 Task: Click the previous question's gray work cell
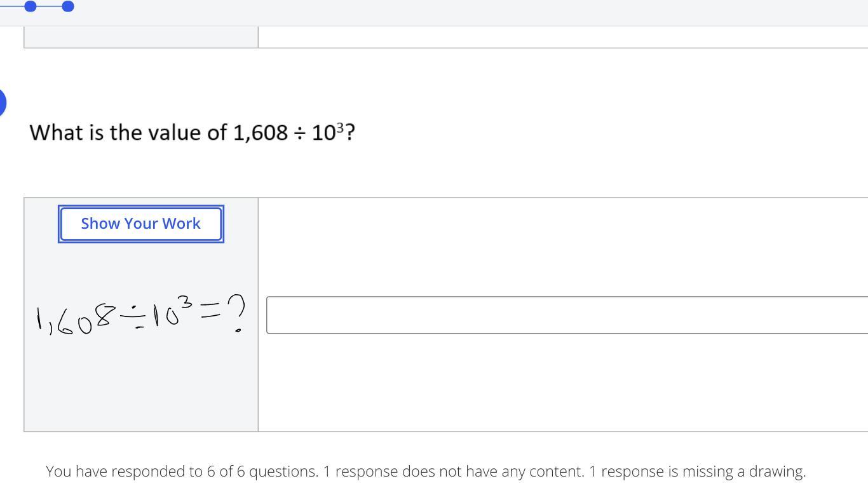click(x=140, y=37)
